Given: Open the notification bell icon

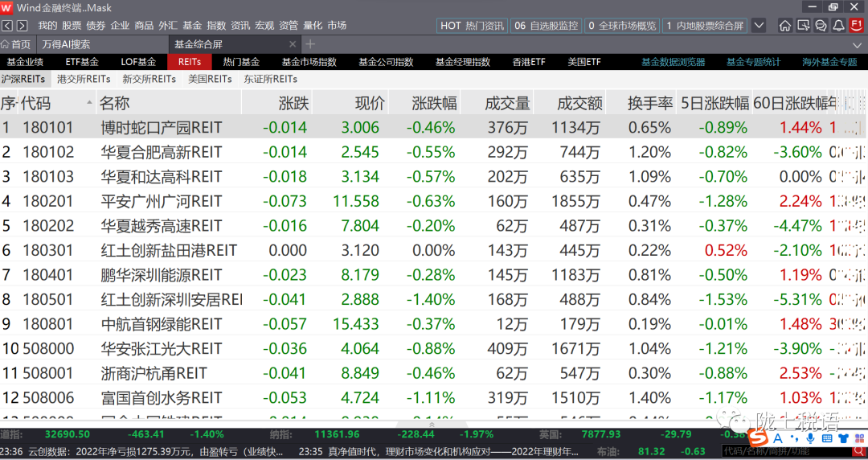Looking at the screenshot, I should pyautogui.click(x=839, y=26).
